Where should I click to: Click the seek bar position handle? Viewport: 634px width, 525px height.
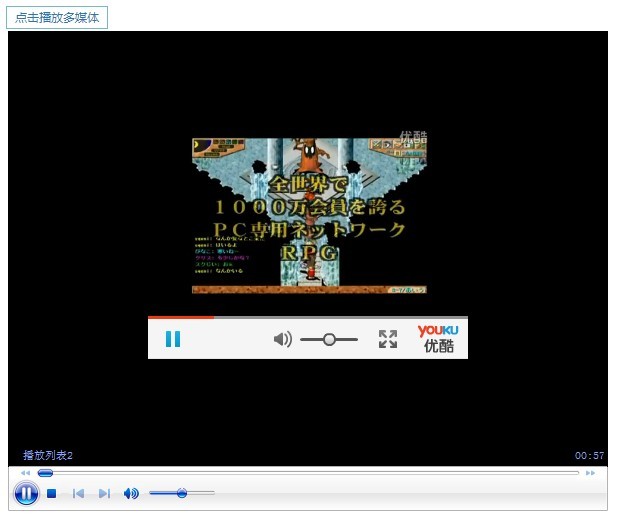pos(45,472)
